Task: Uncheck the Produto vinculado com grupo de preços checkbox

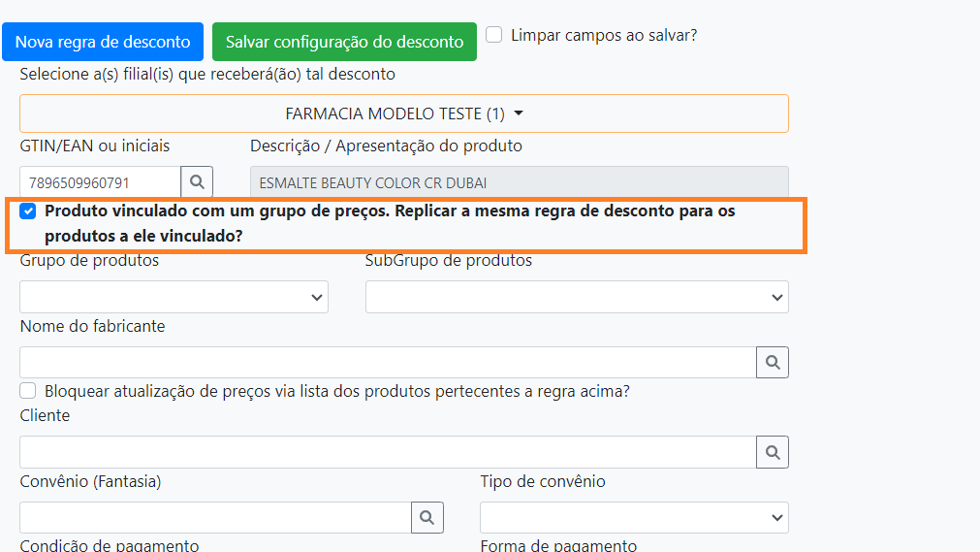Action: (x=28, y=211)
